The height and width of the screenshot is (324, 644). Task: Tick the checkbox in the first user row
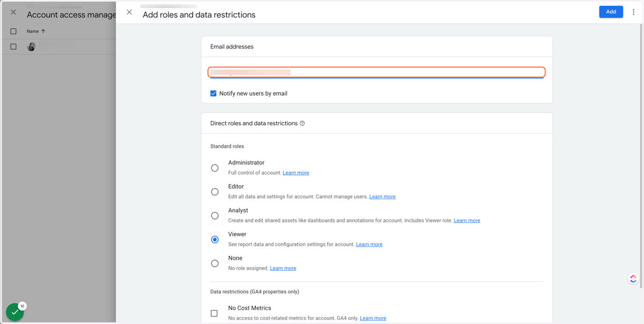click(13, 47)
